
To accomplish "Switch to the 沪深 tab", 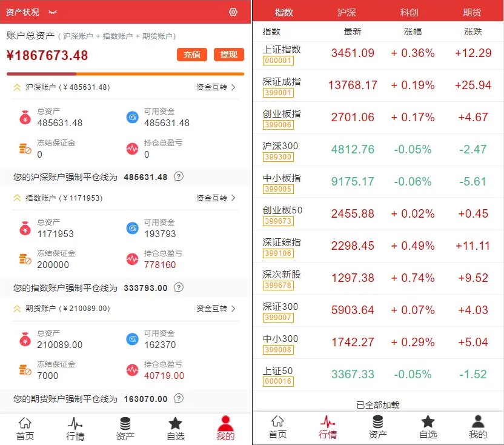I will 346,12.
